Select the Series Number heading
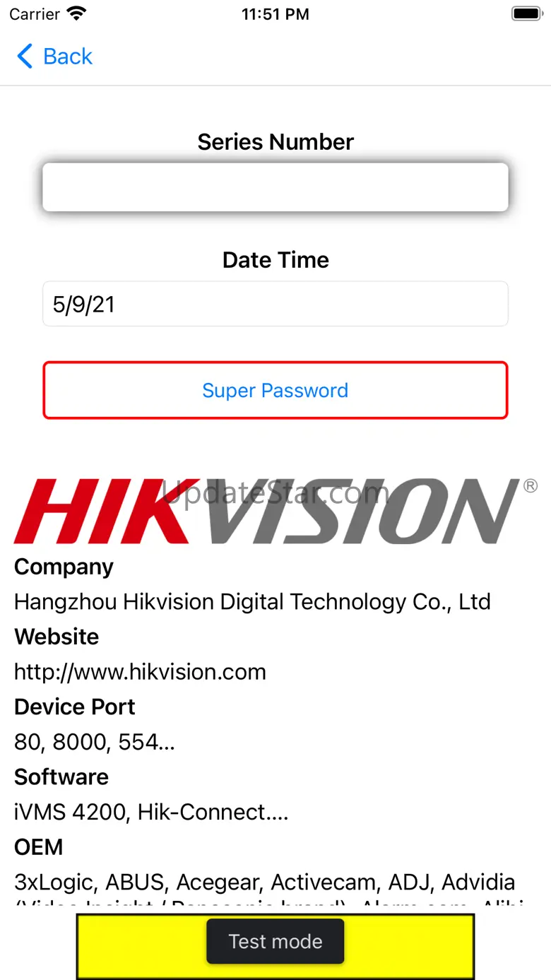 click(275, 142)
